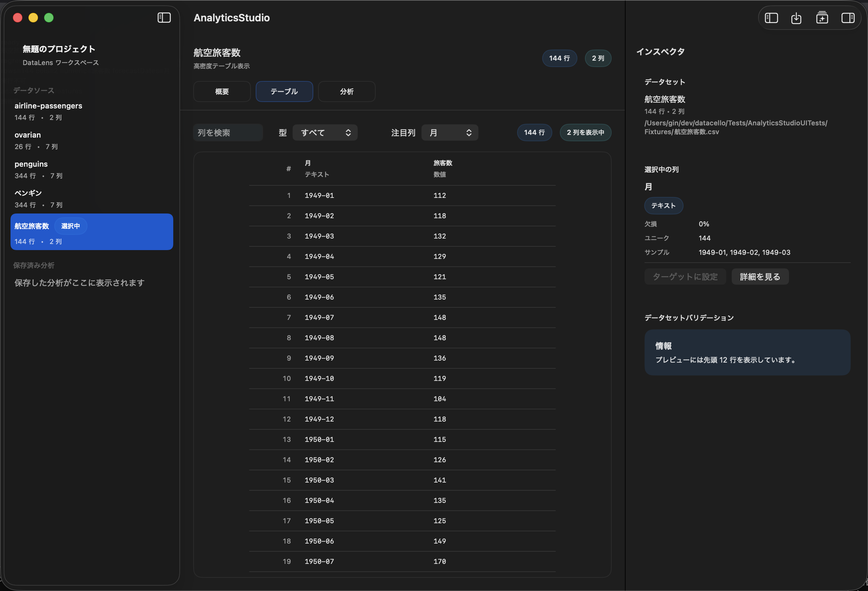Click the cell 1949-03
The height and width of the screenshot is (591, 868).
319,236
